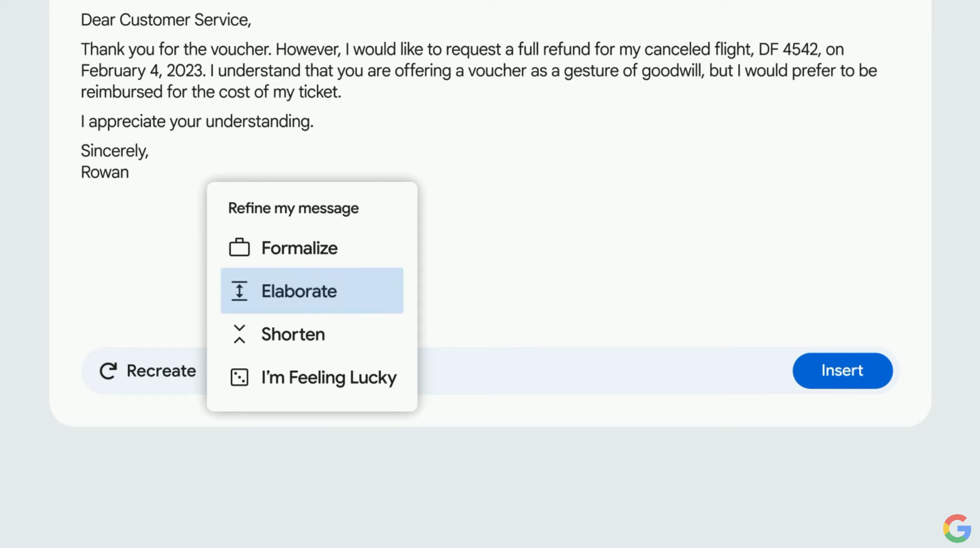Click the Recreate text label
Screen dimensions: 980x548
[x=161, y=371]
